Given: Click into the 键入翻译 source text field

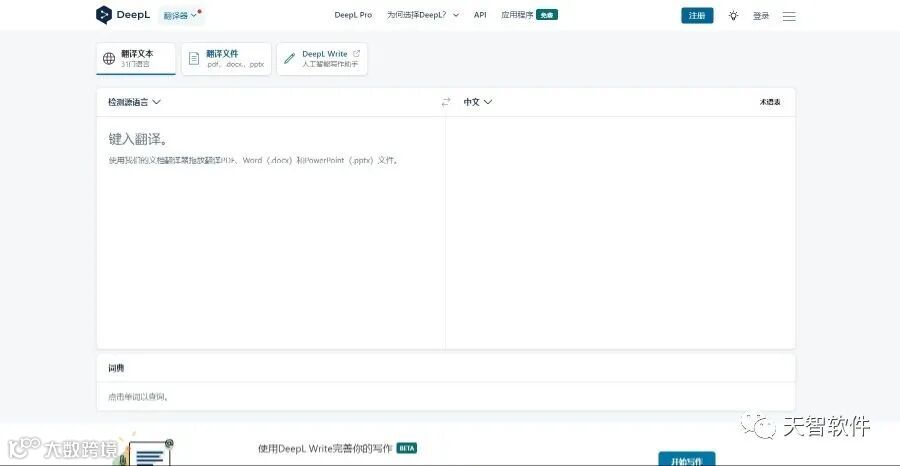Looking at the screenshot, I should 271,232.
